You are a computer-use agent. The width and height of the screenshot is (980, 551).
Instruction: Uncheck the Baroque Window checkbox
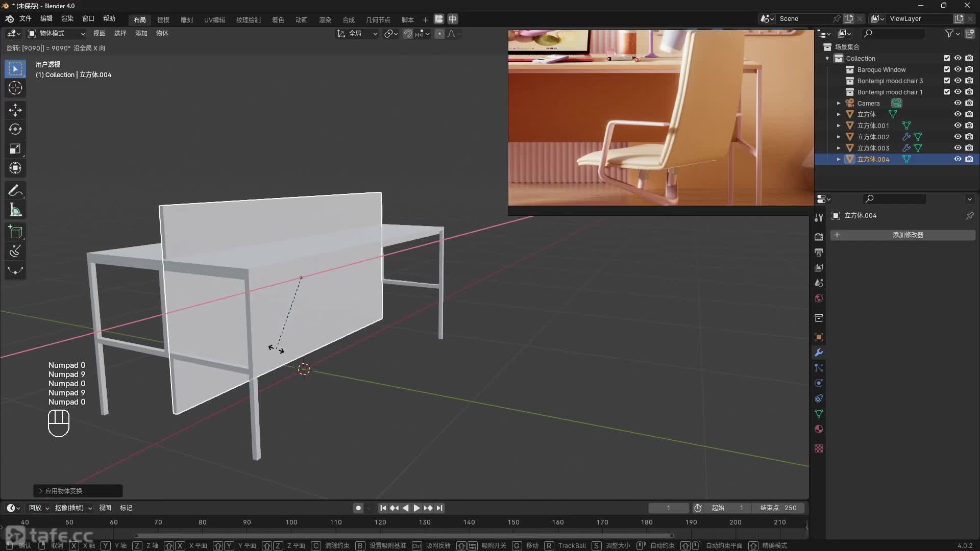coord(947,69)
